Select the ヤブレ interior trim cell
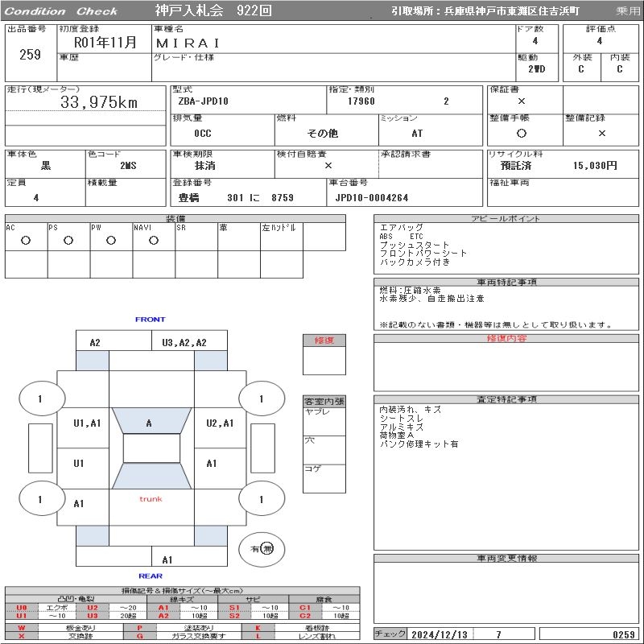 (x=324, y=421)
